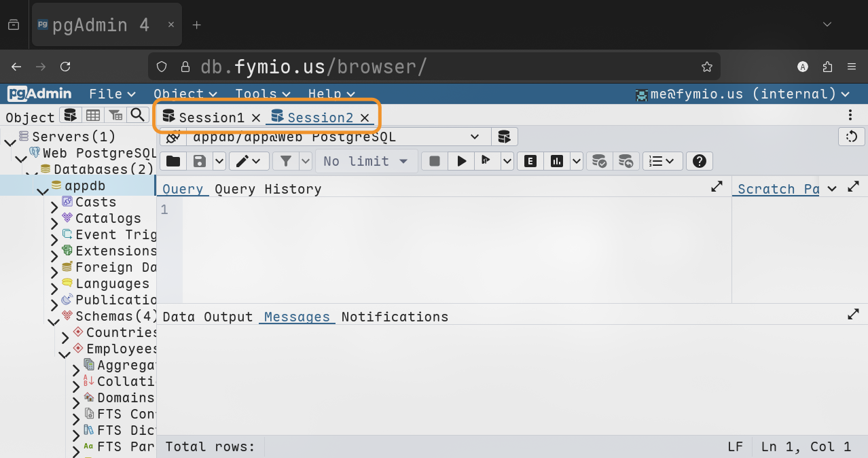Image resolution: width=868 pixels, height=458 pixels.
Task: Click the Commit transaction icon
Action: [599, 161]
